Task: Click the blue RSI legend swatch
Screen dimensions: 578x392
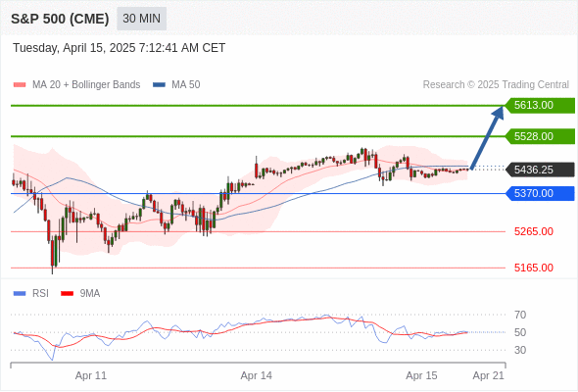Action: click(20, 294)
